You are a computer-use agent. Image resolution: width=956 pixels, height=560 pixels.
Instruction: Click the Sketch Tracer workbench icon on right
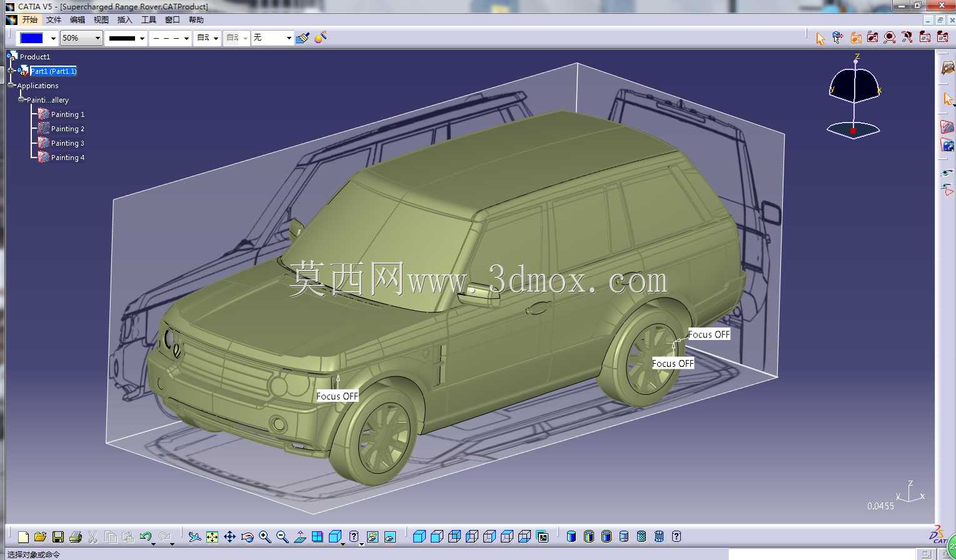(x=948, y=67)
